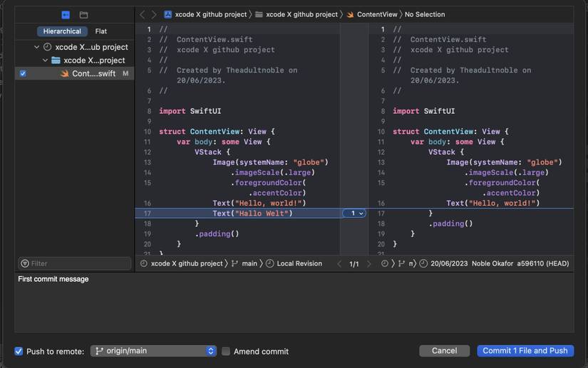Open the left pane 'xcode X github project' revision path
Viewport: 588px width, 368px height.
pyautogui.click(x=187, y=263)
